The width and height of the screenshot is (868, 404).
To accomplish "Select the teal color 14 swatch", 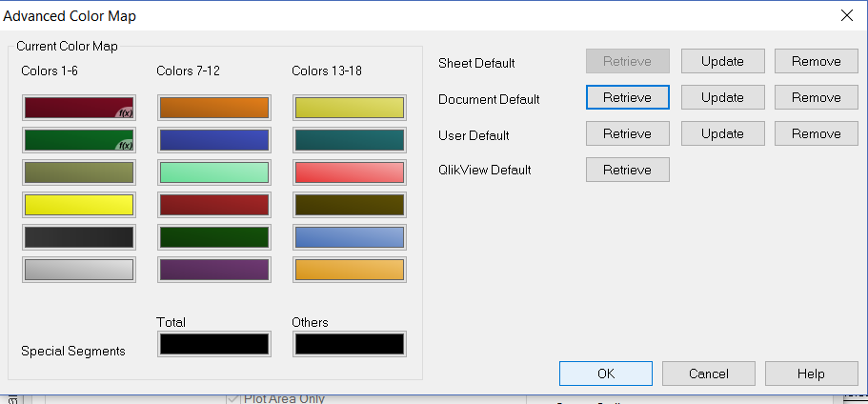I will [x=350, y=140].
